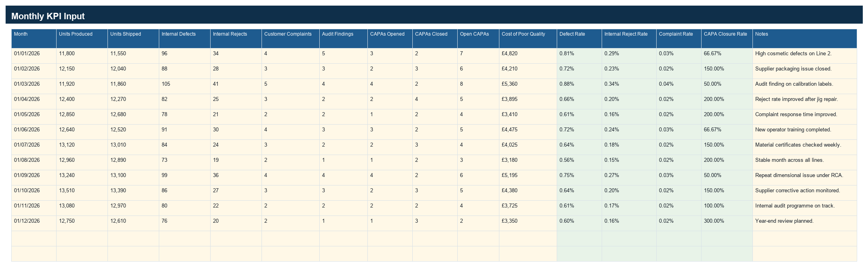Select internal defects value 96
Viewport: 868px width, 274px height.
click(185, 56)
